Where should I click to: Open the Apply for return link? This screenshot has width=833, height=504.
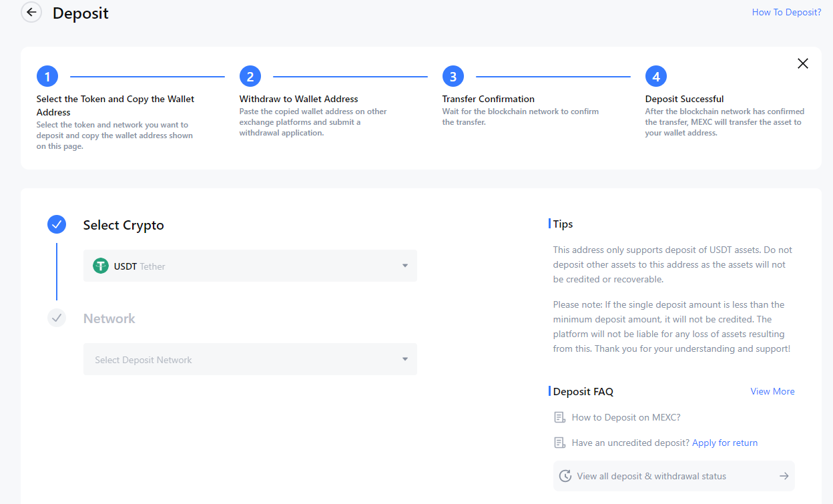click(725, 443)
